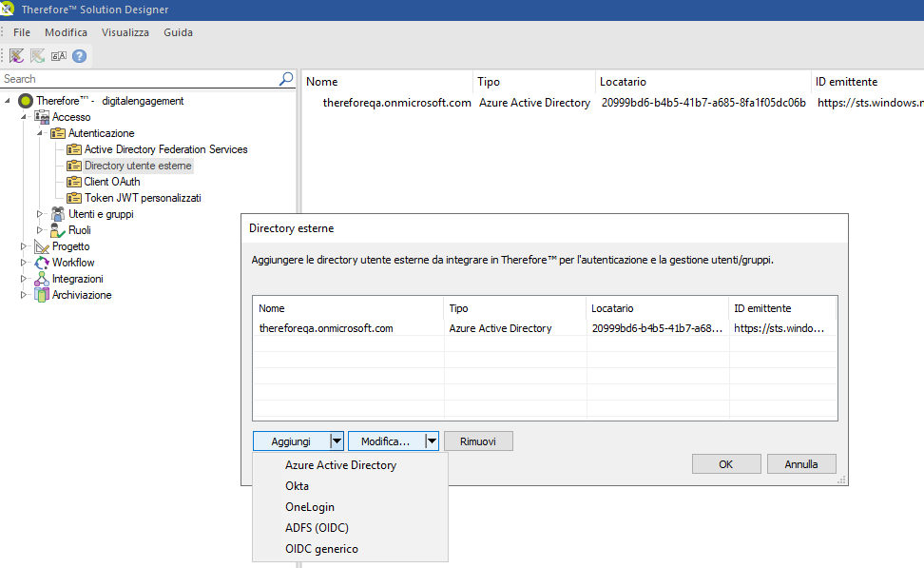Click the Rimuovi button

coord(478,441)
